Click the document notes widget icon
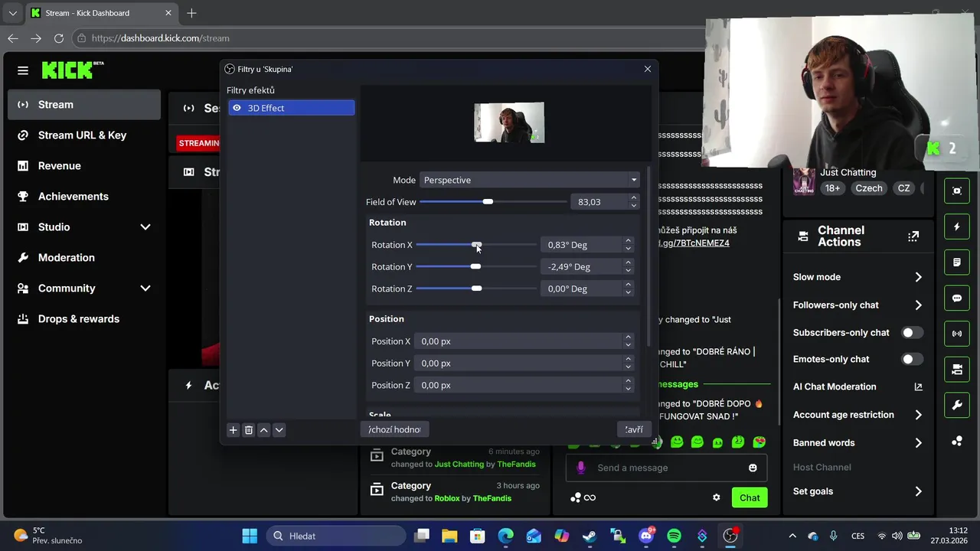The height and width of the screenshot is (551, 980). [x=957, y=262]
